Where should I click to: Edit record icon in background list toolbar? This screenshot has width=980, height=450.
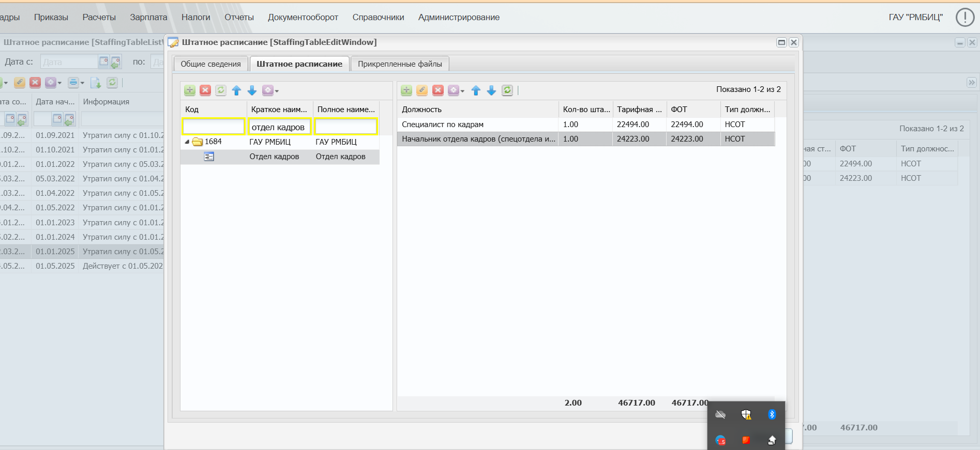point(19,83)
